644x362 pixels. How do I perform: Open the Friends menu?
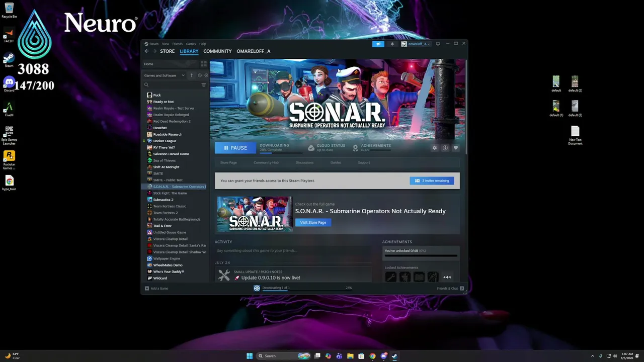177,44
